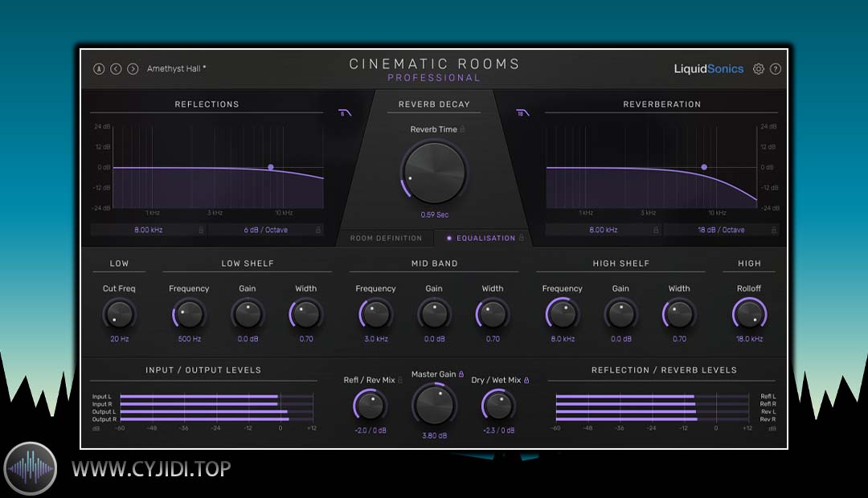Toggle the Master Gain lock

point(461,374)
